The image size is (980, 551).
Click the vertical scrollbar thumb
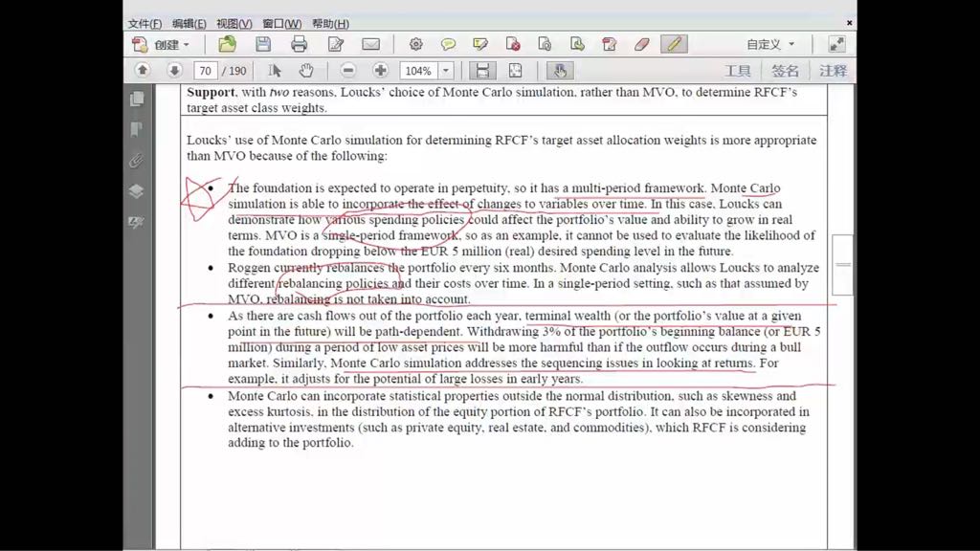point(842,265)
